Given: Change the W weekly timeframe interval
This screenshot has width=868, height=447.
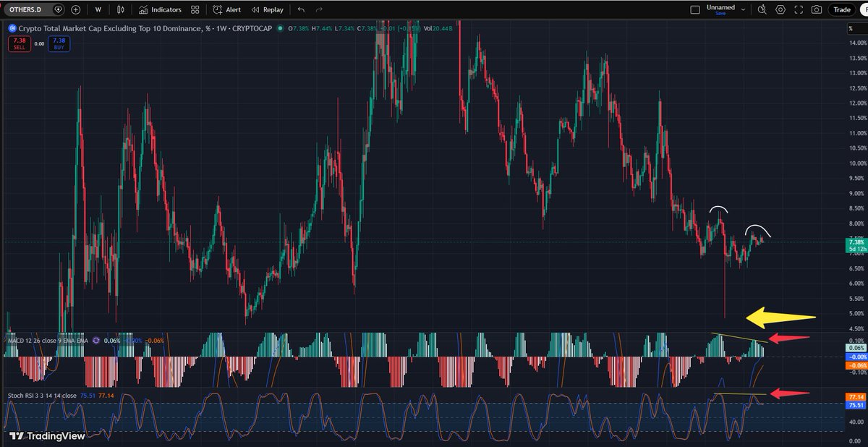Looking at the screenshot, I should pyautogui.click(x=98, y=10).
